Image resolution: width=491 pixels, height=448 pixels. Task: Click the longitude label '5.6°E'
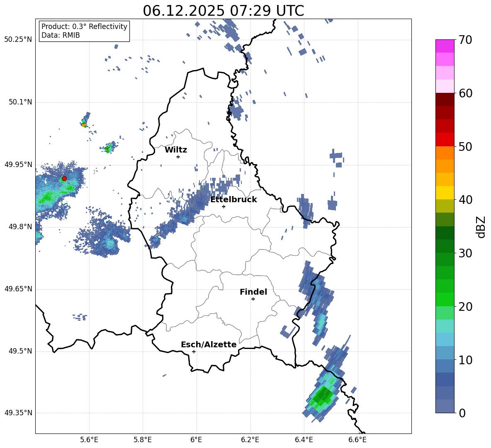tap(89, 440)
